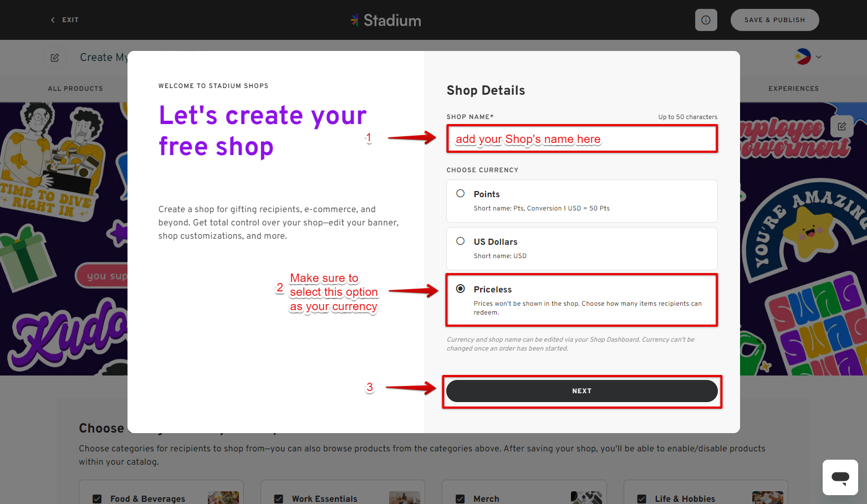
Task: Click the Stadium logo in the header
Action: click(386, 20)
